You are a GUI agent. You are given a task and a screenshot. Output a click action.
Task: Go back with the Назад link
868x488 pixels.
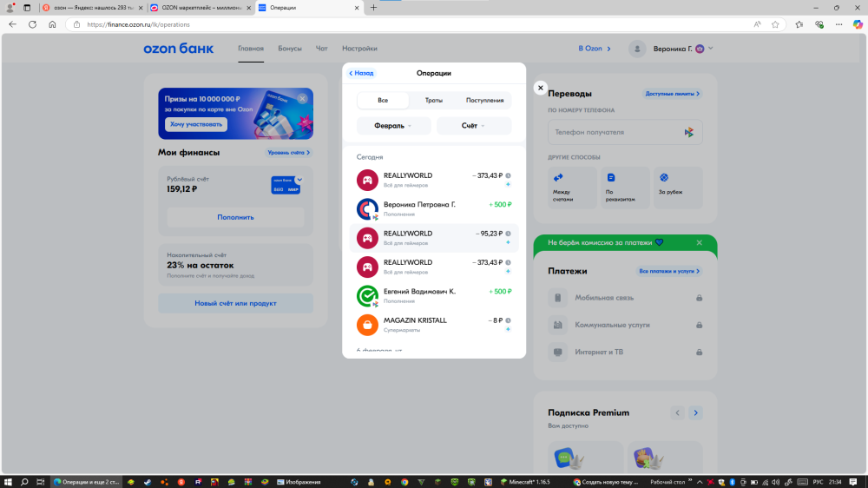pos(361,73)
